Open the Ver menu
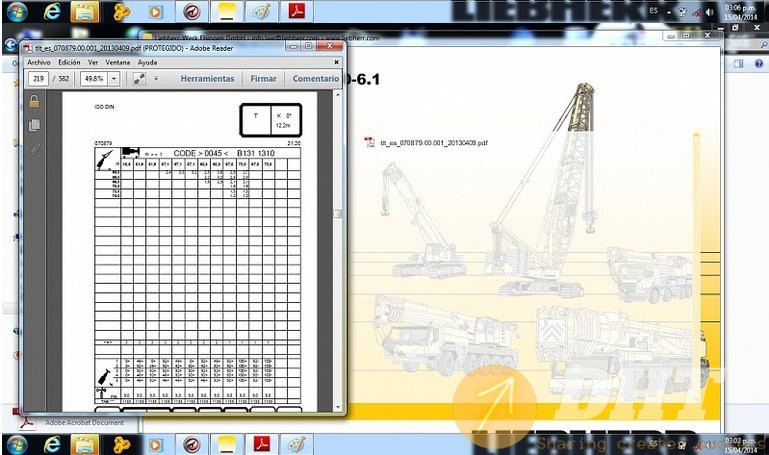Image resolution: width=769 pixels, height=455 pixels. [93, 62]
